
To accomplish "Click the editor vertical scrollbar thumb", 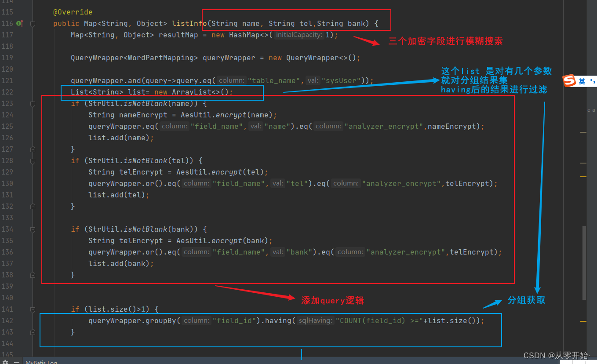I will tap(584, 263).
